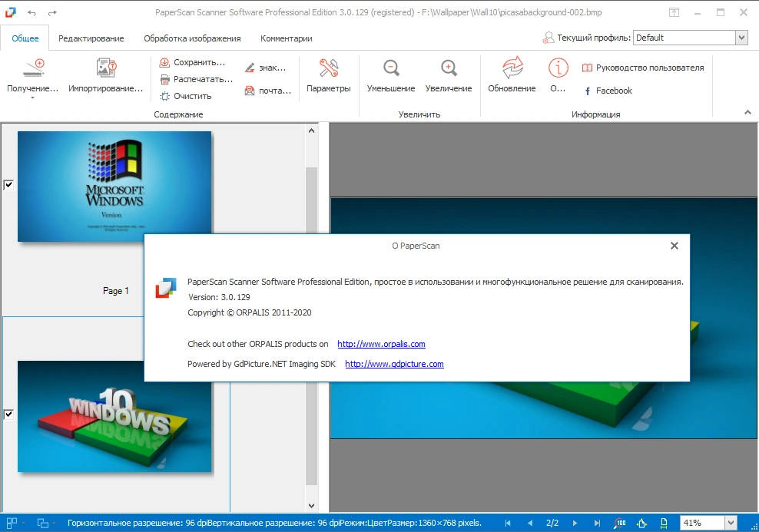Click the PaperScan app logo icon
This screenshot has width=759, height=532.
click(x=10, y=12)
